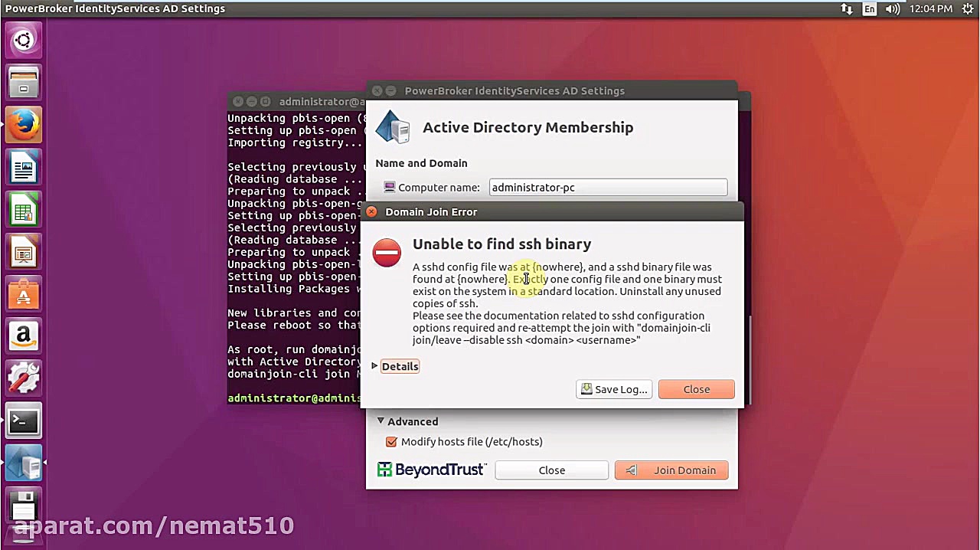Click inside the Computer name input field
This screenshot has width=980, height=550.
coord(607,187)
